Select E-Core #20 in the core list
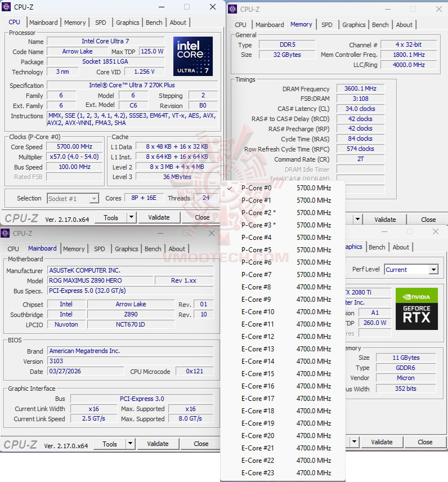The width and height of the screenshot is (448, 482). click(283, 436)
